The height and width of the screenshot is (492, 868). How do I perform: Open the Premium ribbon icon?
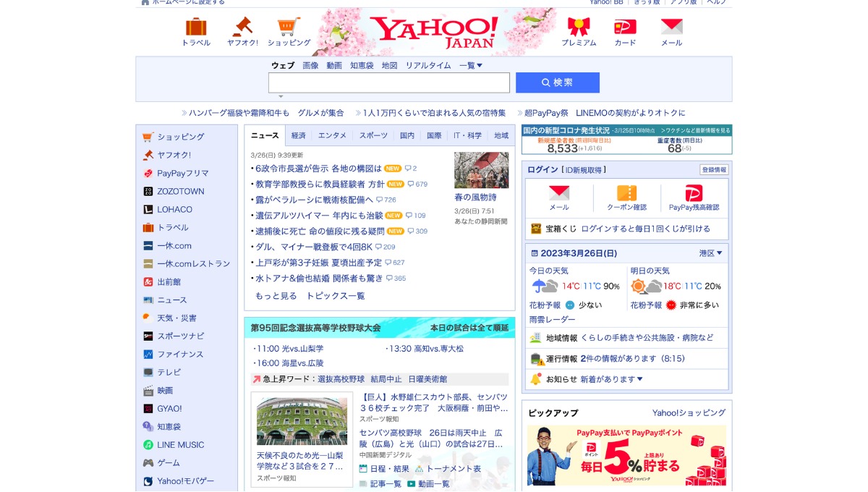[579, 27]
